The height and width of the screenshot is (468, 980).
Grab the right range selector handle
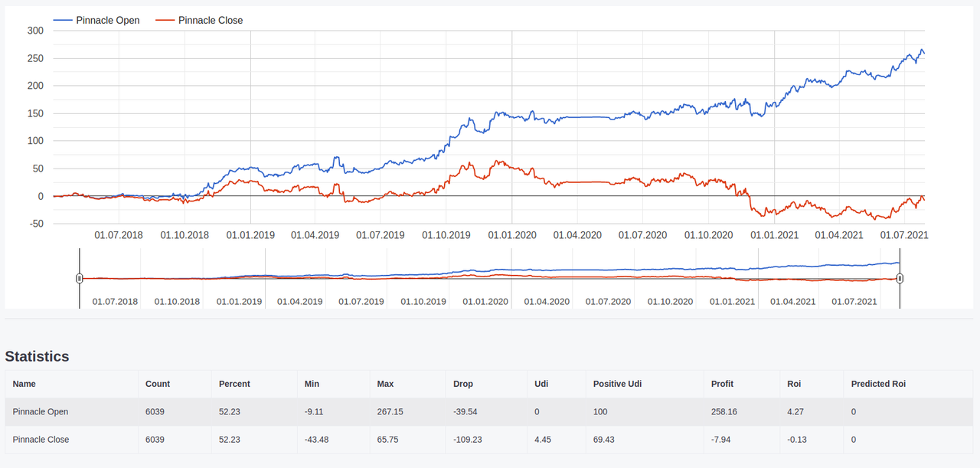pos(900,279)
